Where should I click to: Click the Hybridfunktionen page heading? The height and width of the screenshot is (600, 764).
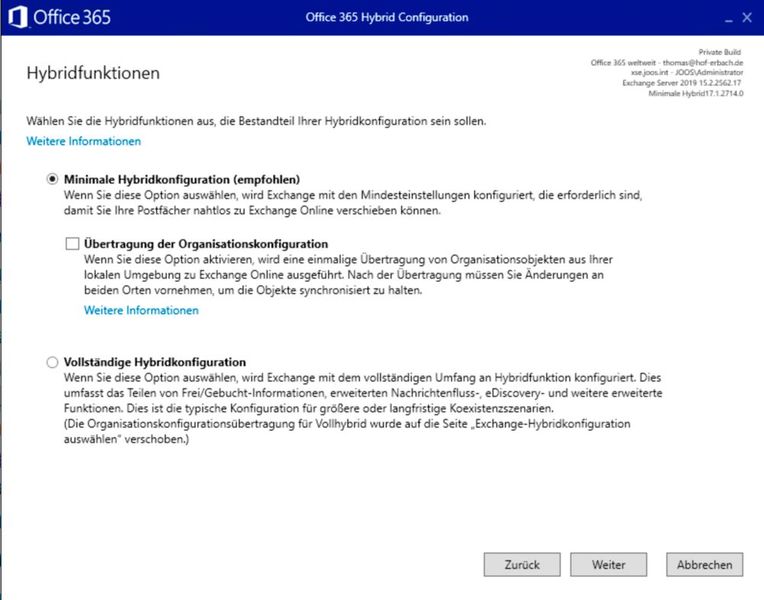[93, 73]
